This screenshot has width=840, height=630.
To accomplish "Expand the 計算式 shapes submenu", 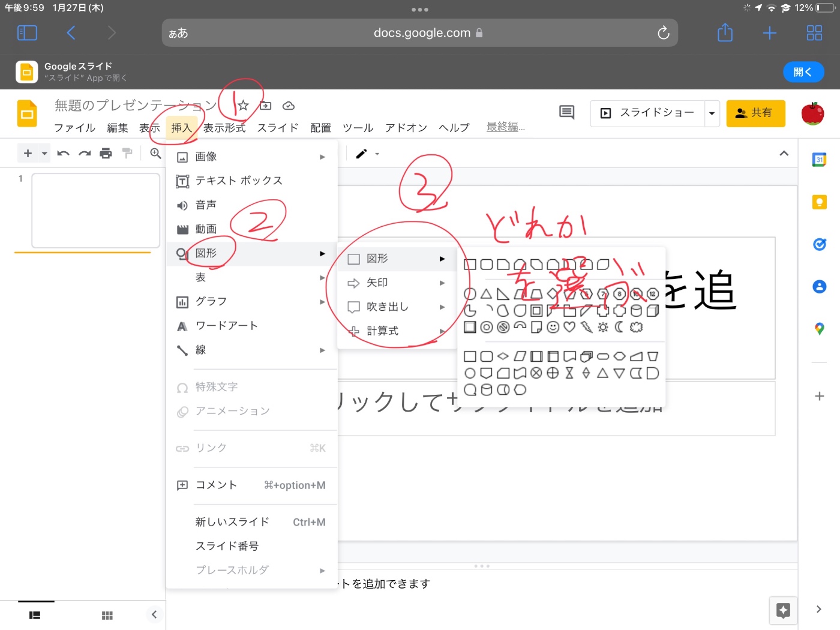I will [397, 331].
